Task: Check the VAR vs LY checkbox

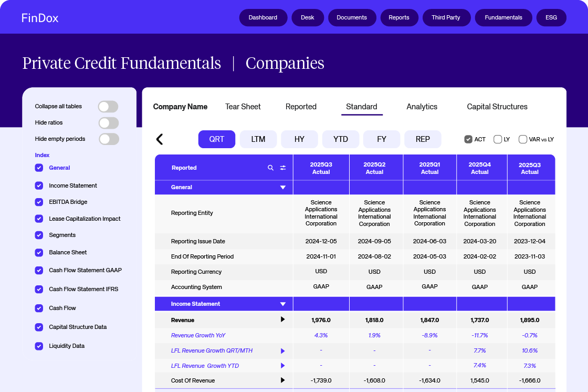Action: (523, 139)
